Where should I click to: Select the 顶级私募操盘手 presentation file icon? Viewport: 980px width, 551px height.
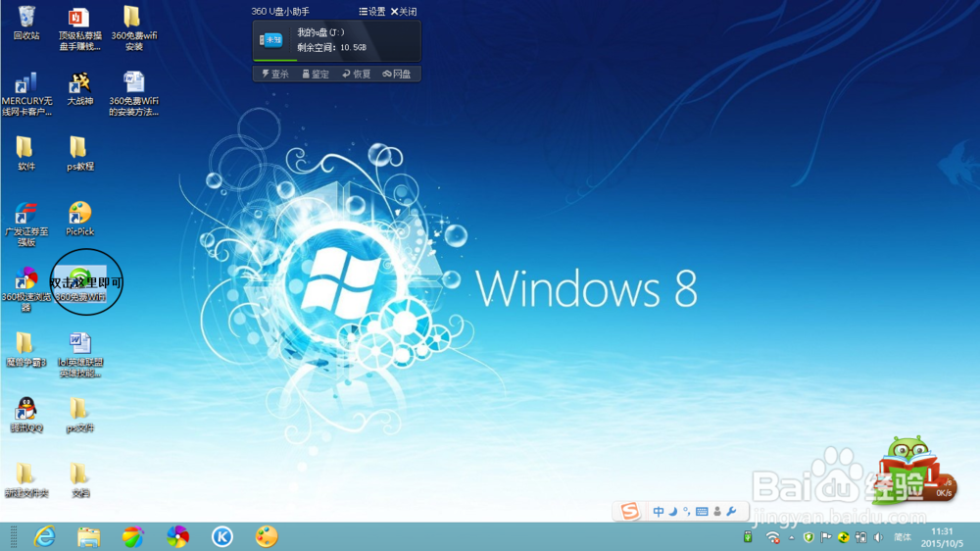tap(79, 28)
